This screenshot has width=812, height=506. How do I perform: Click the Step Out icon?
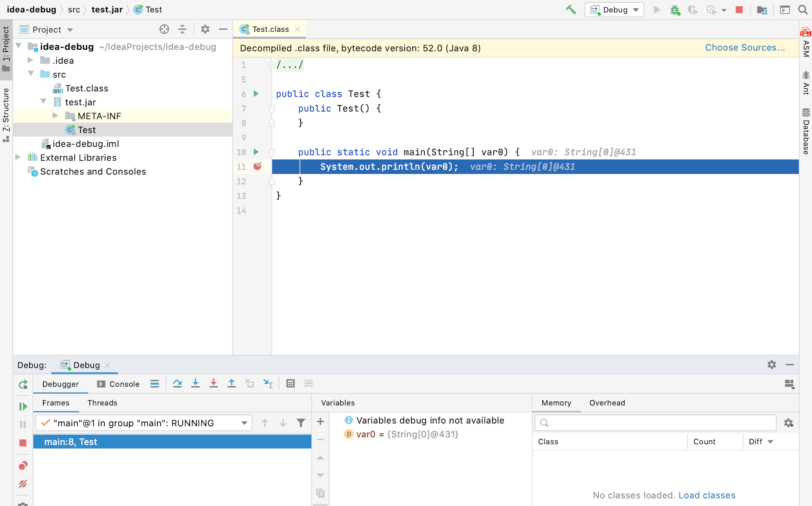point(231,383)
